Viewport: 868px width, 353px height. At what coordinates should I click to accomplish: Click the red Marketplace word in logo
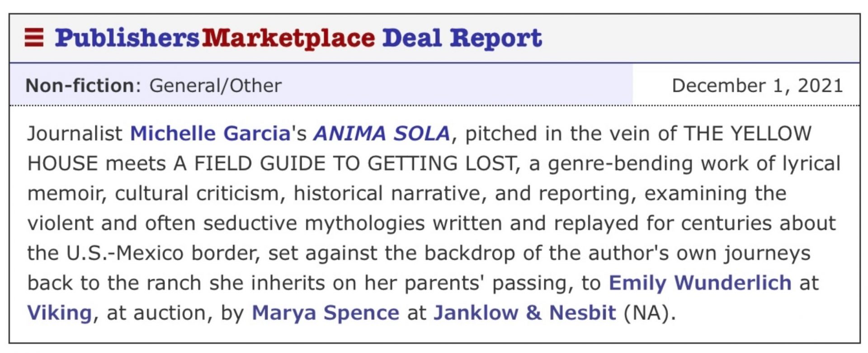click(288, 38)
